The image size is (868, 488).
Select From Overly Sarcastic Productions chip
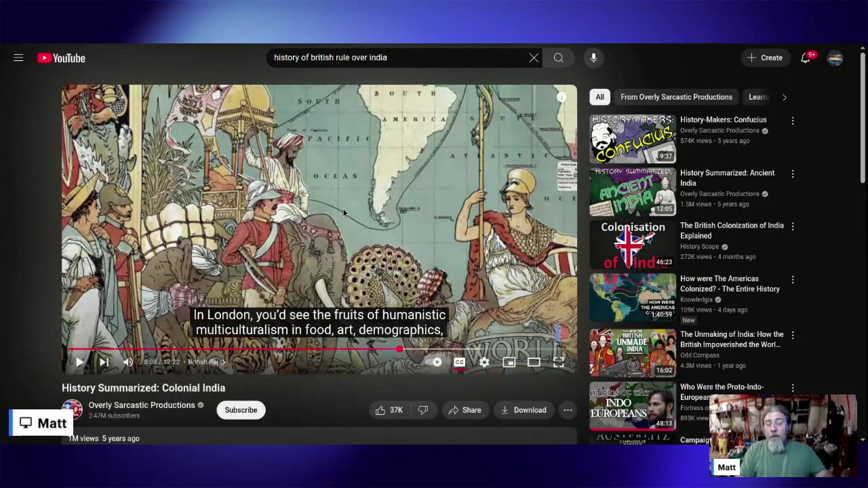click(676, 97)
